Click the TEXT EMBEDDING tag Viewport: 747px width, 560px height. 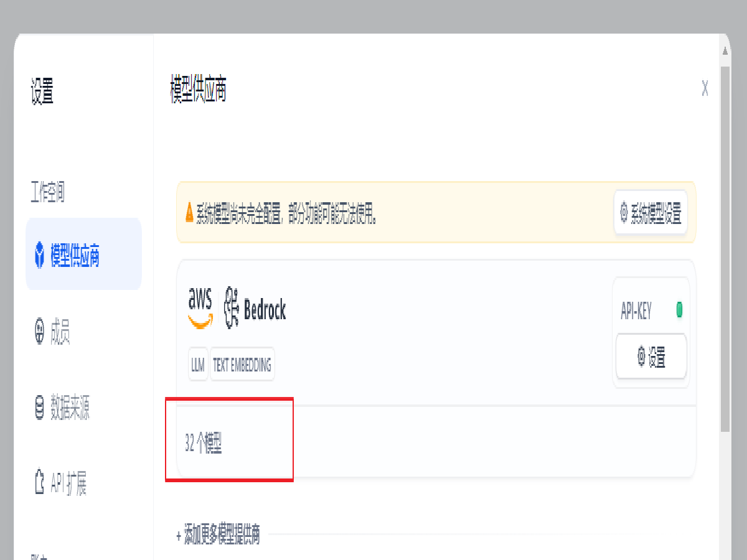pos(242,365)
